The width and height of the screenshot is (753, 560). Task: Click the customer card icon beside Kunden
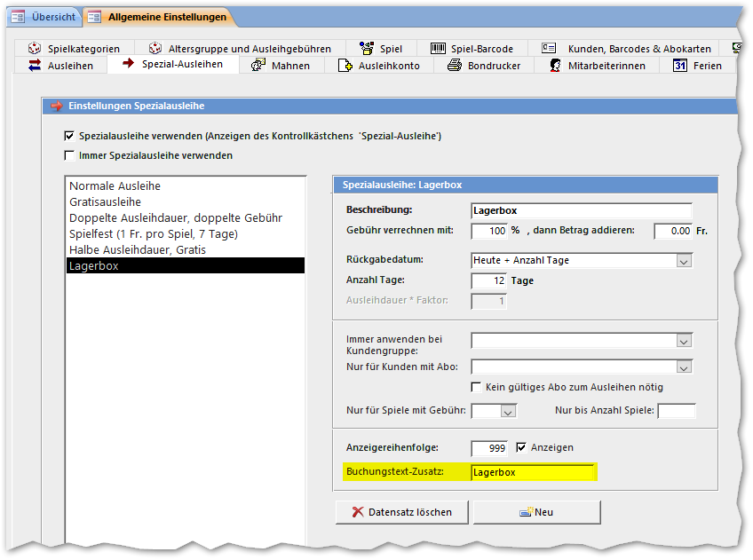click(549, 48)
